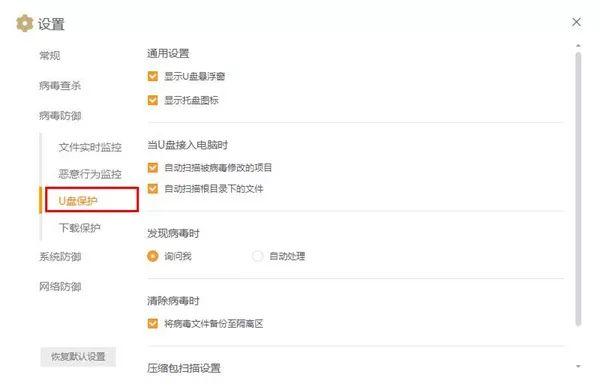Select 恶意行为监控 sub-item
The image size is (600, 386).
pos(90,174)
